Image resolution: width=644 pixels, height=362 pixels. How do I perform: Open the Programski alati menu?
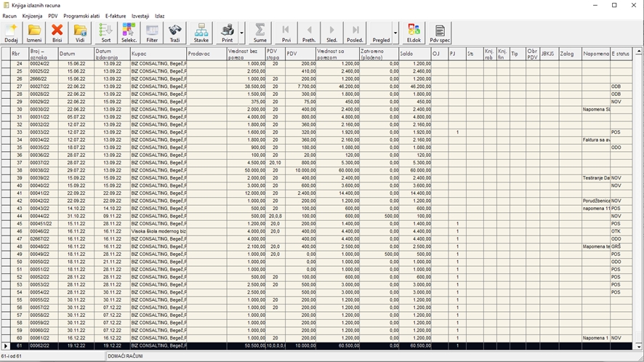[x=81, y=15]
